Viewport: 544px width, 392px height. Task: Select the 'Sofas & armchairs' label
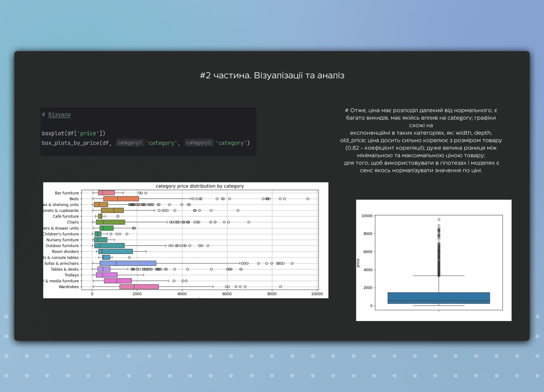click(61, 263)
